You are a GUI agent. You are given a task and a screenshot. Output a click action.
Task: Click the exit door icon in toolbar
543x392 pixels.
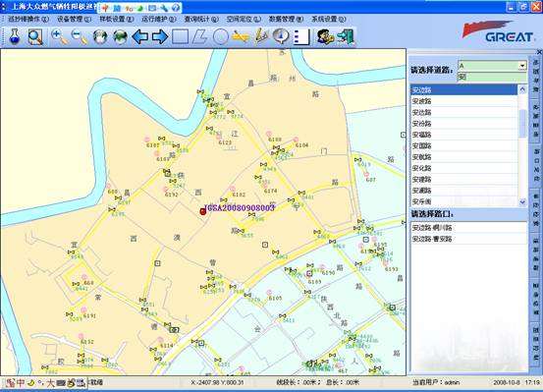point(346,36)
